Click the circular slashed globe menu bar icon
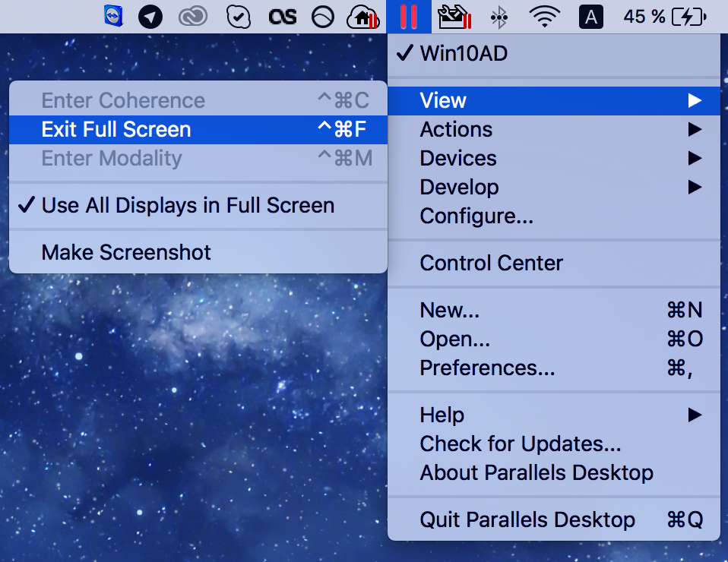The image size is (728, 562). tap(323, 17)
